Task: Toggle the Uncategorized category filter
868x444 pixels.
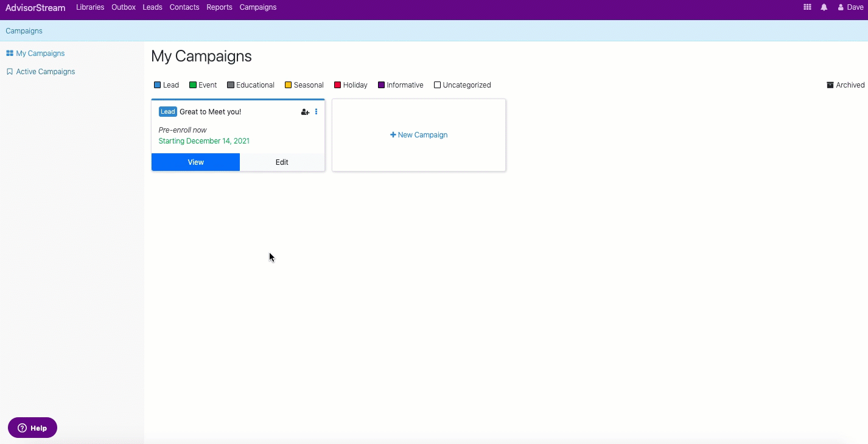Action: coord(463,85)
